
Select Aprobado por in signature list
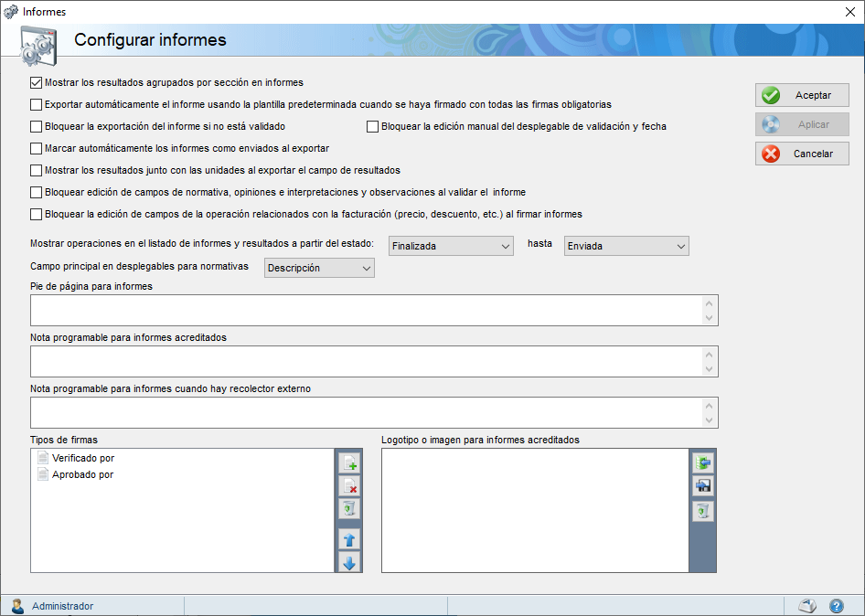[x=82, y=474]
